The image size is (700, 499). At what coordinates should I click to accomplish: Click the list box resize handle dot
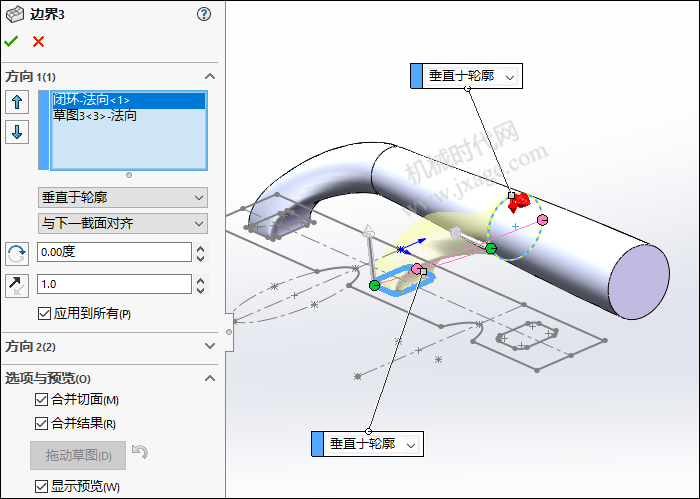[129, 175]
